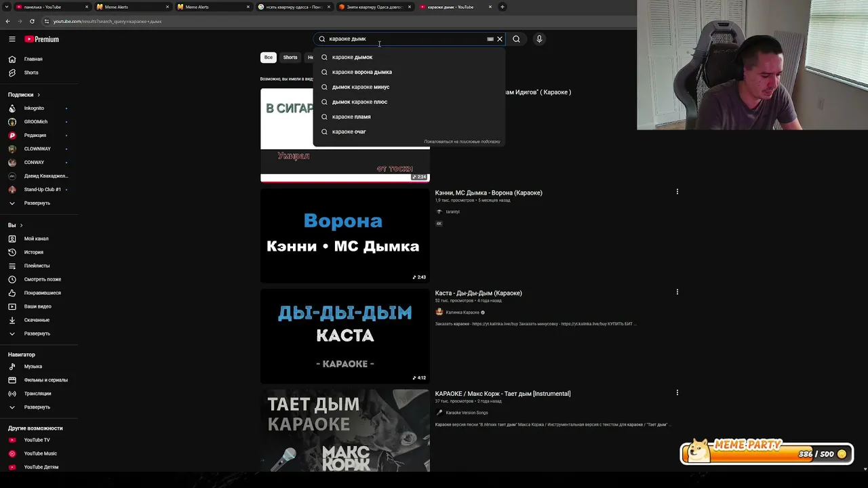Open Кэнни, МС Дымка - Ворона video title
This screenshot has width=868, height=488.
(x=489, y=193)
